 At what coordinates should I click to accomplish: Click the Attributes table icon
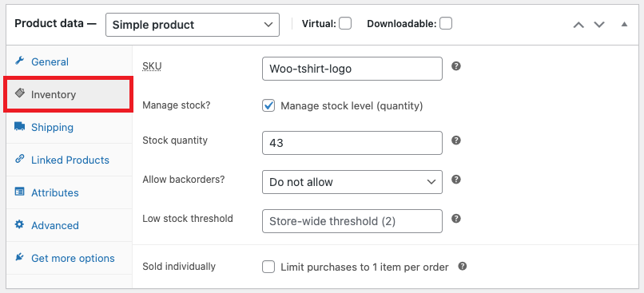tap(19, 192)
